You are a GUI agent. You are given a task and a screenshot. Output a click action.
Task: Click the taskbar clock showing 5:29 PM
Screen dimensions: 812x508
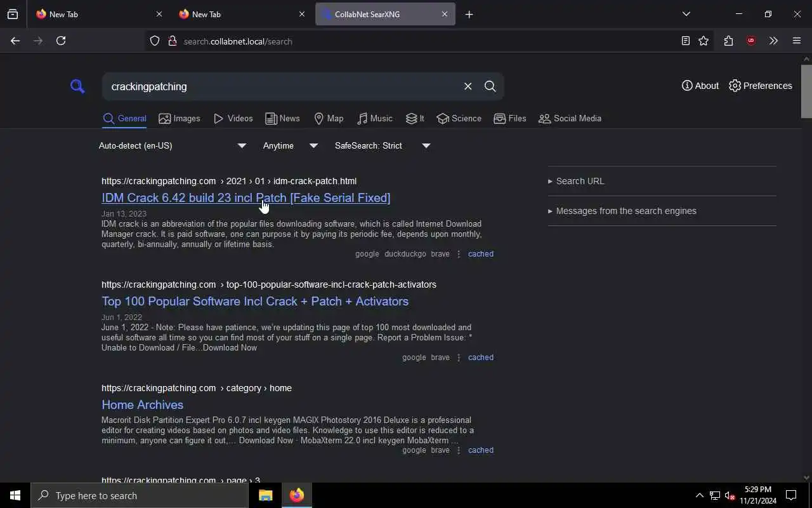pos(758,495)
